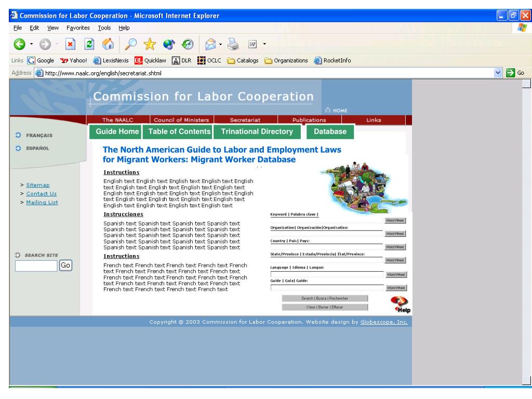Click the Clear | Borrar | Effacer button
532x399 pixels.
pos(325,307)
